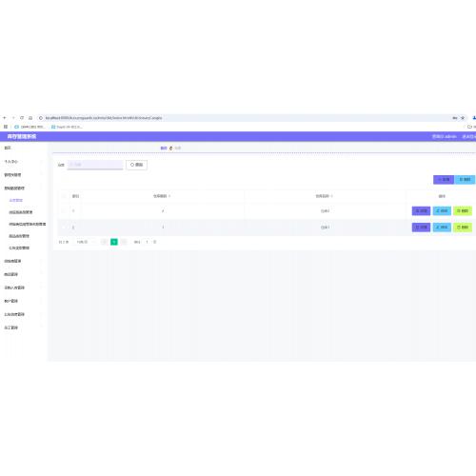Click the search button beside the input field

(x=136, y=165)
